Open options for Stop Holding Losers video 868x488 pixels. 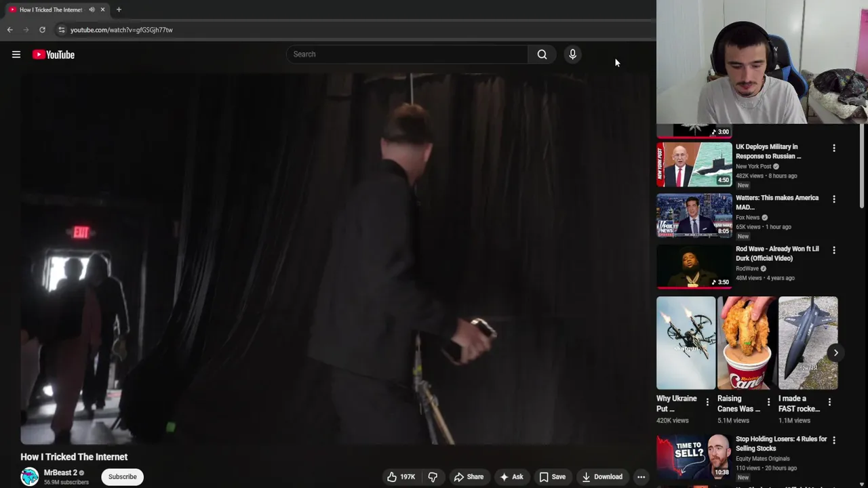pos(834,441)
